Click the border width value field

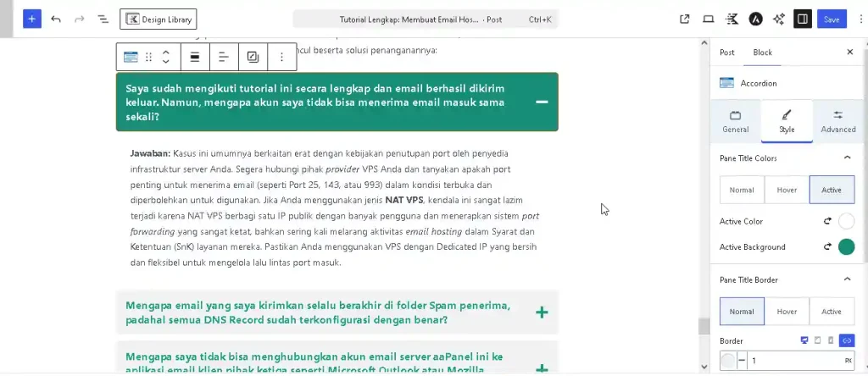coord(794,361)
